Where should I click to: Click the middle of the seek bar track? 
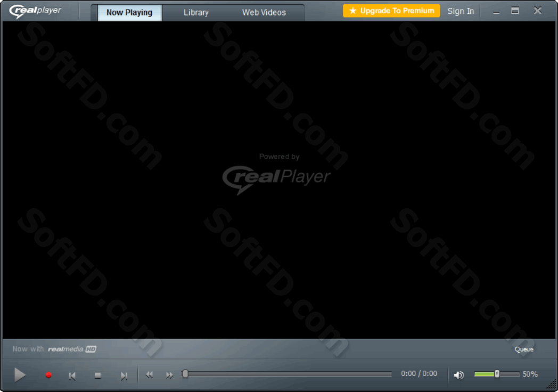click(287, 374)
